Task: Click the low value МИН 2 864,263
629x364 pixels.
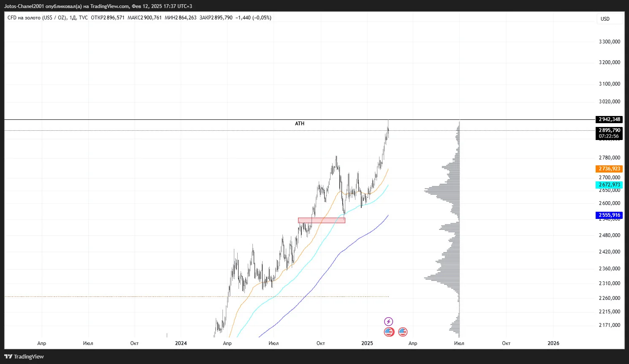Action: (x=181, y=18)
